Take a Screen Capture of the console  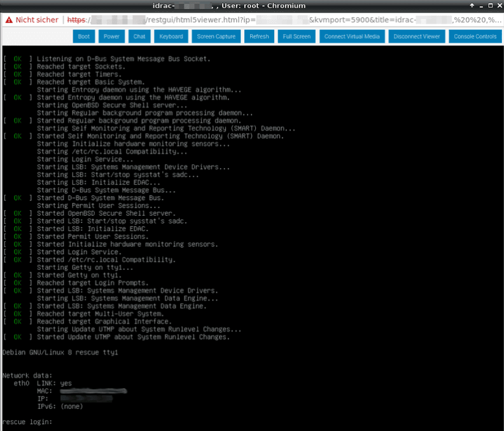pyautogui.click(x=216, y=36)
